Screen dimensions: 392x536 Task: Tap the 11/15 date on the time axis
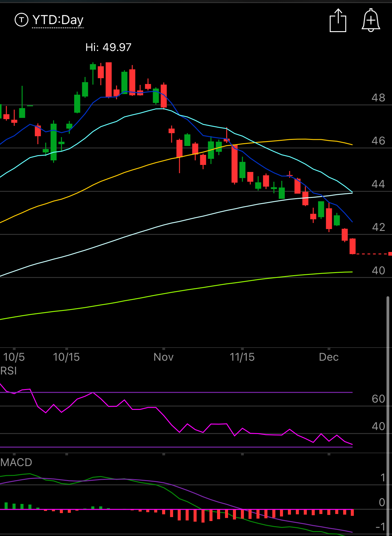[x=242, y=357]
